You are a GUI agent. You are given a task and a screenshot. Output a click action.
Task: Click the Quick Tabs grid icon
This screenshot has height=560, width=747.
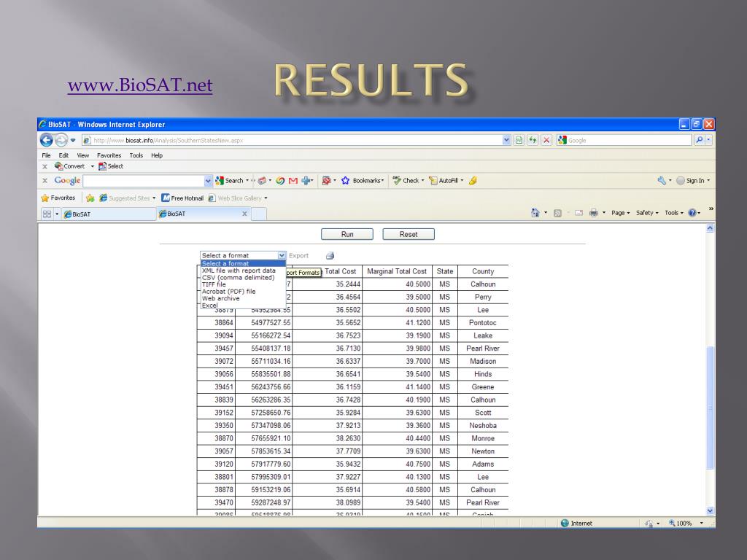click(x=47, y=214)
